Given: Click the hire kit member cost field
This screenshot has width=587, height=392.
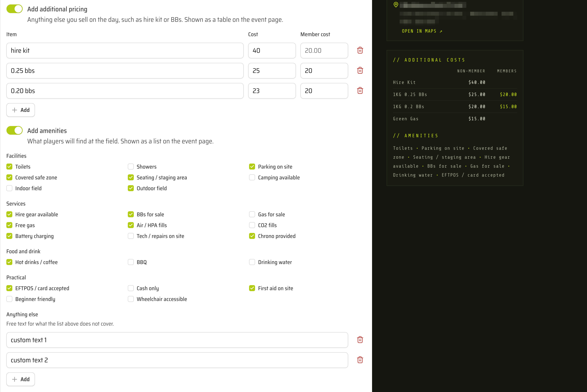Looking at the screenshot, I should coord(324,51).
